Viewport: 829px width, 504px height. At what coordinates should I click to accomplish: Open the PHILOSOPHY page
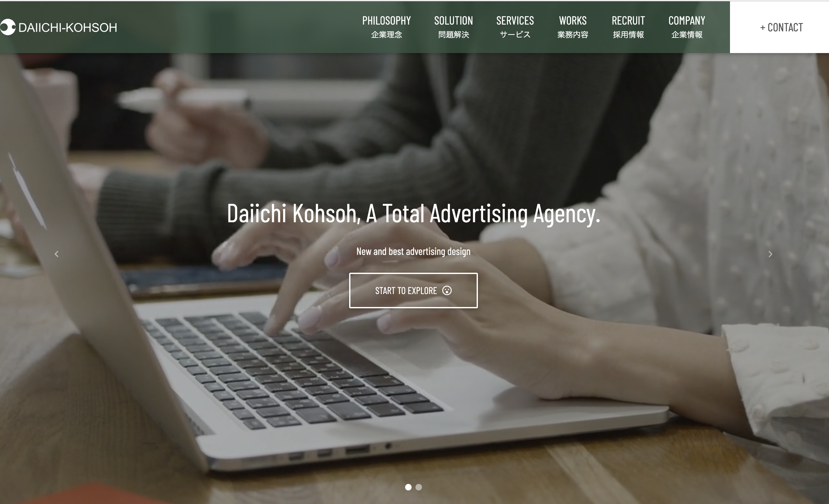(x=386, y=27)
